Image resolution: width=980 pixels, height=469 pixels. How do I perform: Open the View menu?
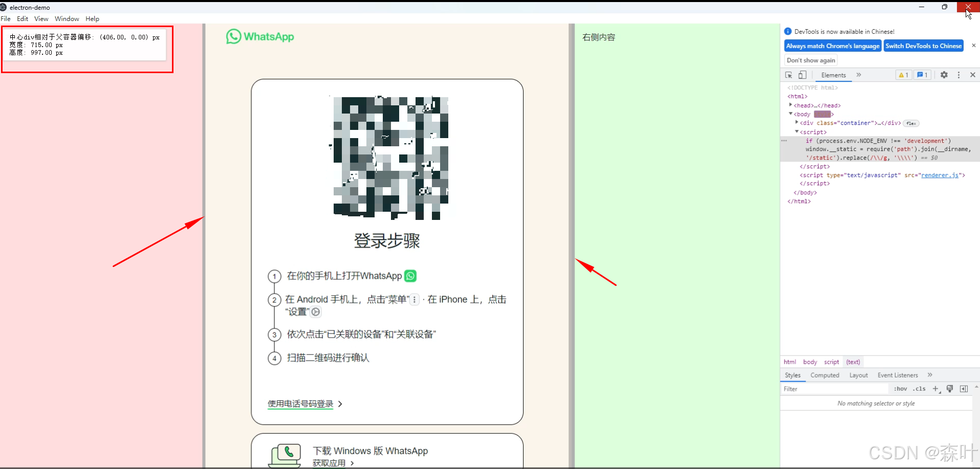[x=41, y=18]
